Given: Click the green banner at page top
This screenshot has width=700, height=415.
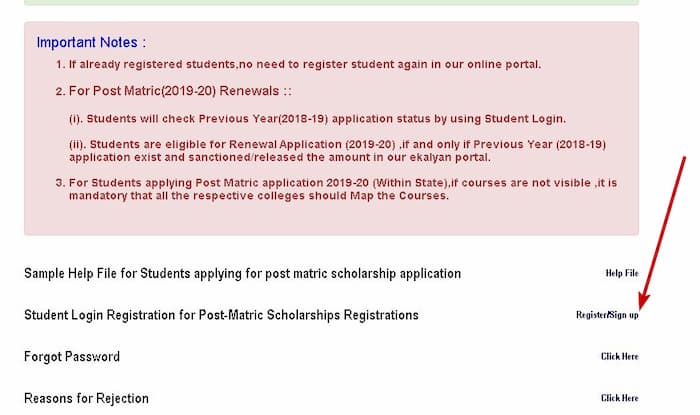Looking at the screenshot, I should pos(330,3).
